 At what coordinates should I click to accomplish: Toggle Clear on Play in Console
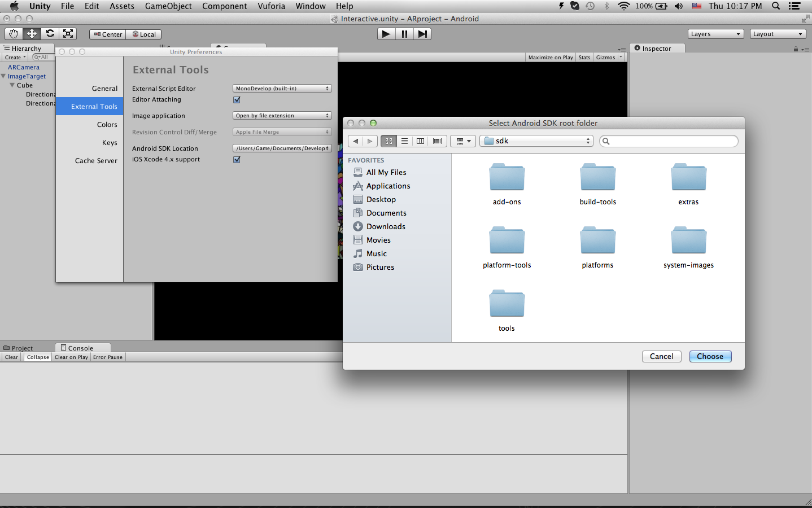click(71, 357)
